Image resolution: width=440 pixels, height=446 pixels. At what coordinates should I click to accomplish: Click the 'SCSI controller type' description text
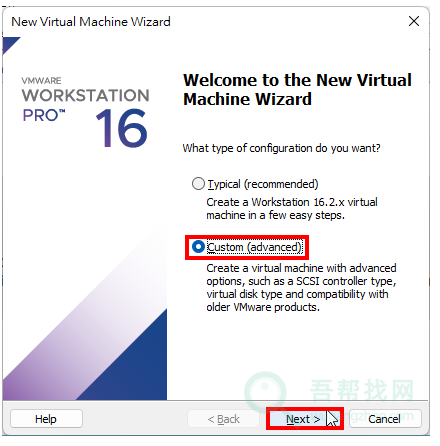(301, 287)
